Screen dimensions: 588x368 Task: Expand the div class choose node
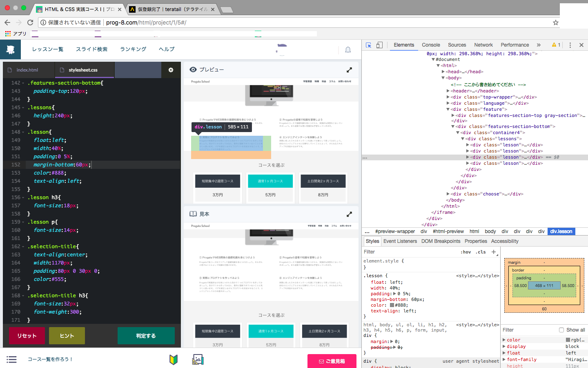point(448,194)
